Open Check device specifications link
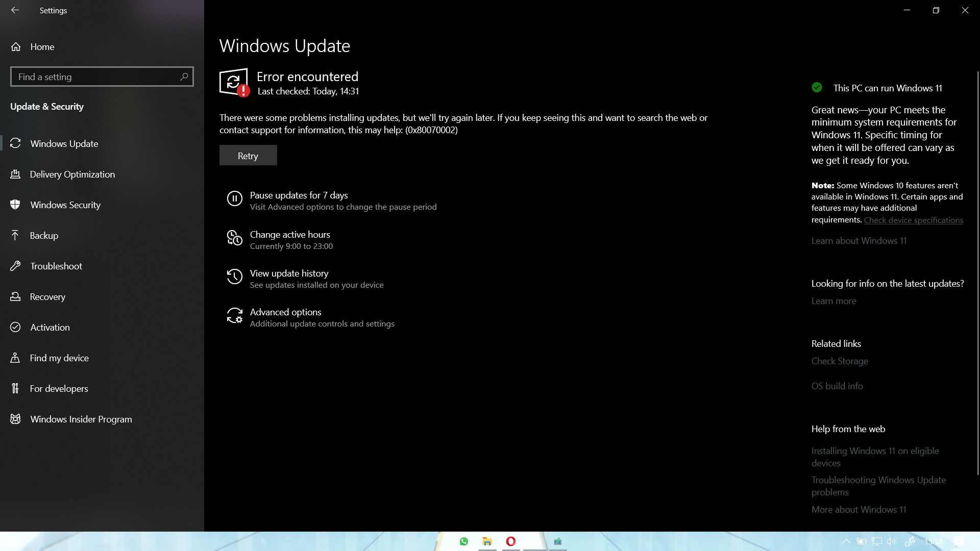 click(x=914, y=220)
